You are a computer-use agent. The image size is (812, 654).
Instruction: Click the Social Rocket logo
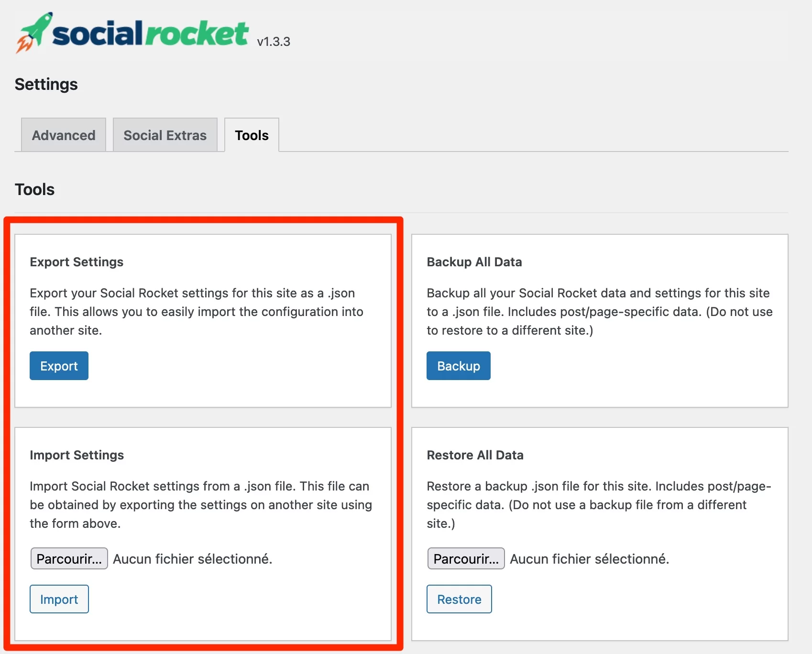pyautogui.click(x=132, y=33)
